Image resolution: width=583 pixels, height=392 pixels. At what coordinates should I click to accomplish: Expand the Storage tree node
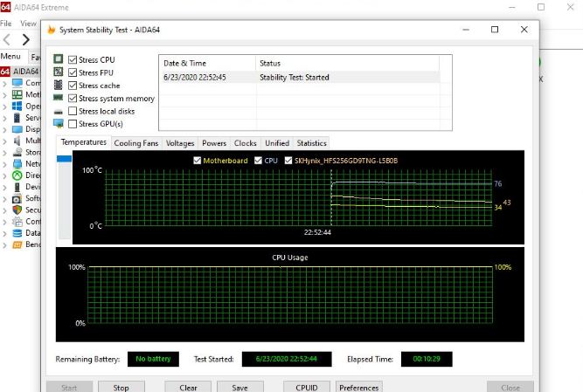(4, 153)
